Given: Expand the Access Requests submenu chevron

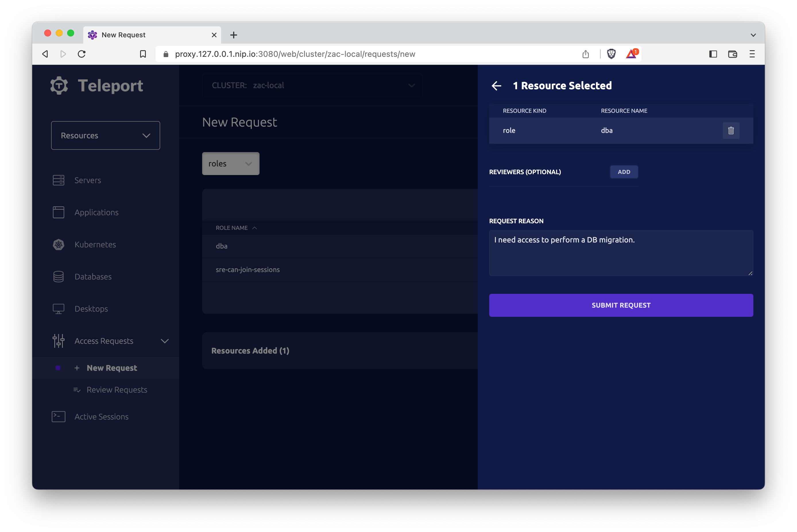Looking at the screenshot, I should (165, 340).
